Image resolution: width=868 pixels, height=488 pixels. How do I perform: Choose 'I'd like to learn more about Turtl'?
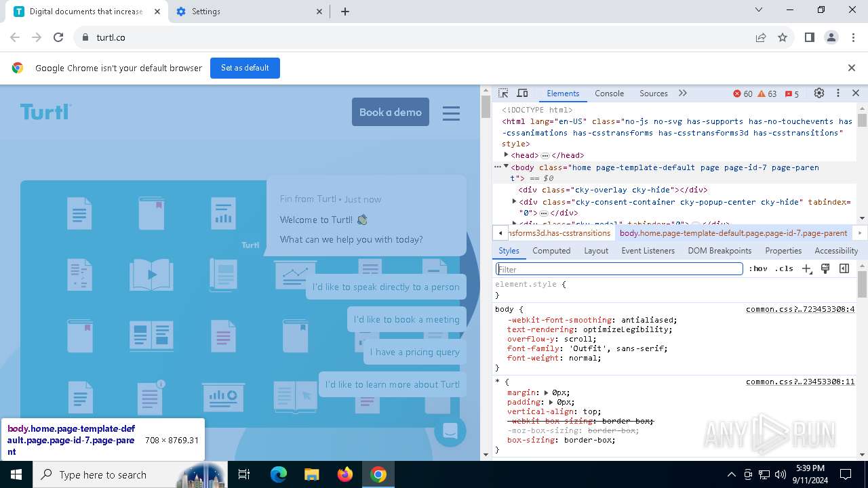click(x=393, y=384)
